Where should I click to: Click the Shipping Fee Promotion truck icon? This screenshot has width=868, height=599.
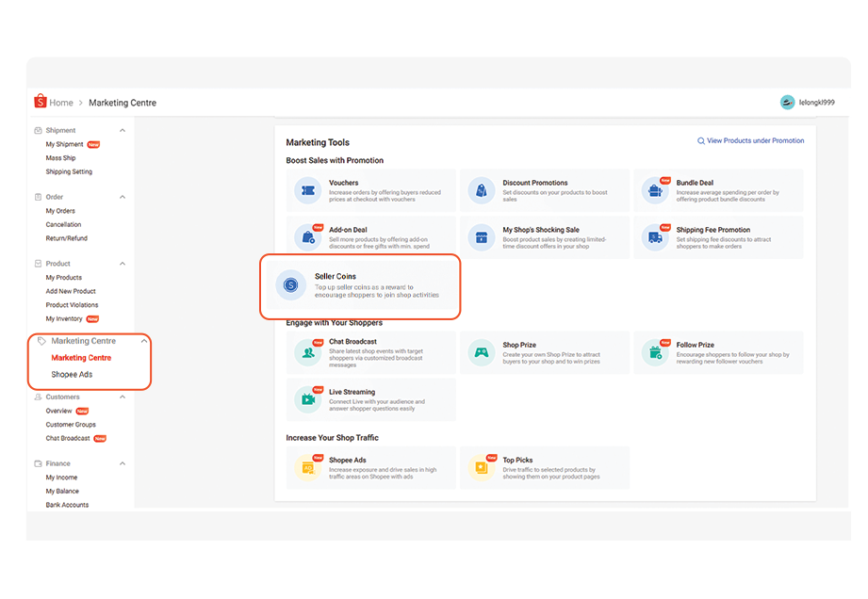pyautogui.click(x=654, y=237)
